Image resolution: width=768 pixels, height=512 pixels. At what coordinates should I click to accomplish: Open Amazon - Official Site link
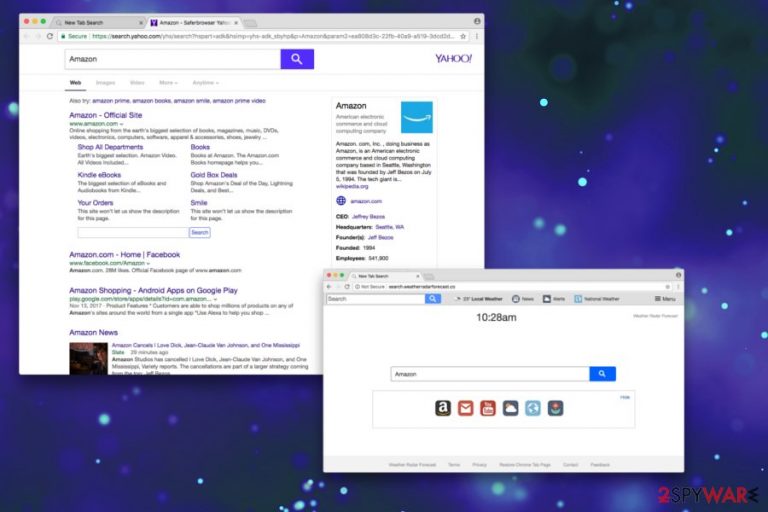pyautogui.click(x=105, y=115)
